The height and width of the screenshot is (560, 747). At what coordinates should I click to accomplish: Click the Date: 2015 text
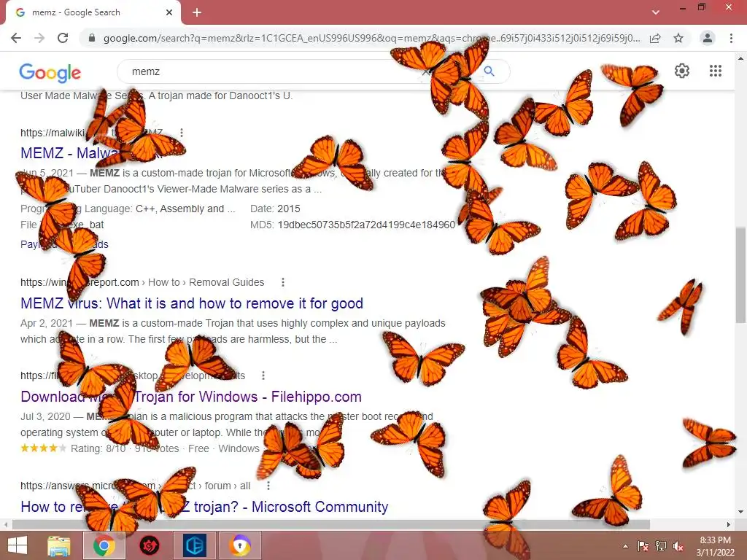[275, 209]
